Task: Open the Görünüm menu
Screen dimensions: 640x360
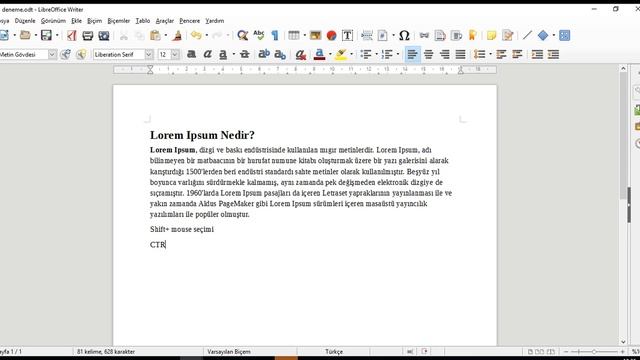Action: point(53,21)
